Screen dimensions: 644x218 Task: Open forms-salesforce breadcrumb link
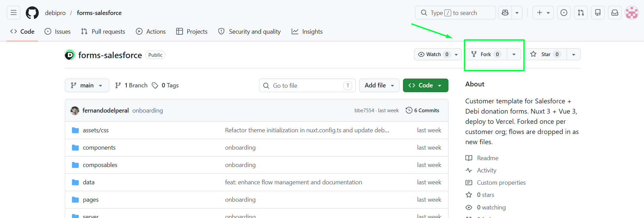coord(99,13)
